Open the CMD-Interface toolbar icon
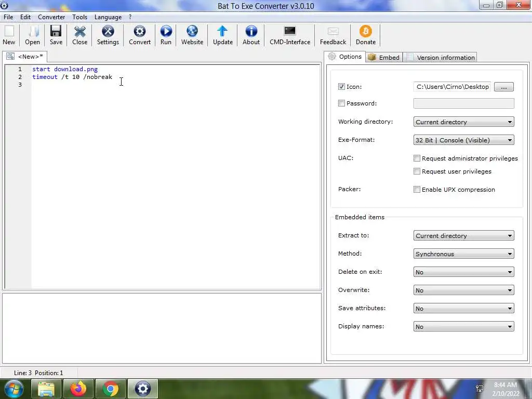 (290, 31)
